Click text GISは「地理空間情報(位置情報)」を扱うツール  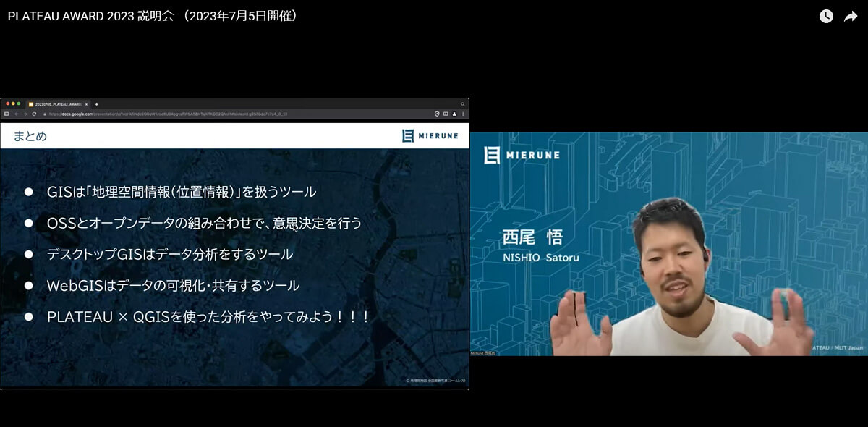pyautogui.click(x=182, y=193)
